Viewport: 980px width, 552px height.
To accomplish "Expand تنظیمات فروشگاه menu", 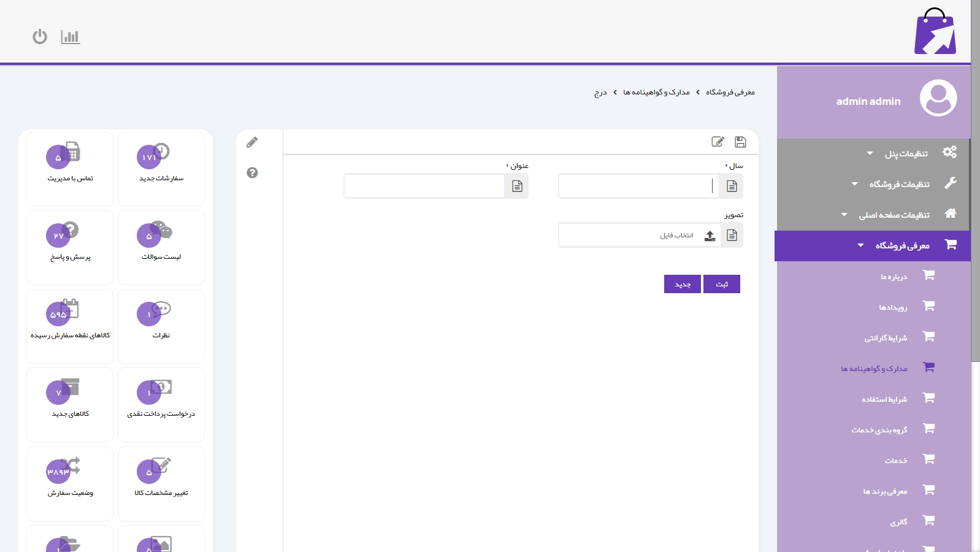I will (899, 184).
